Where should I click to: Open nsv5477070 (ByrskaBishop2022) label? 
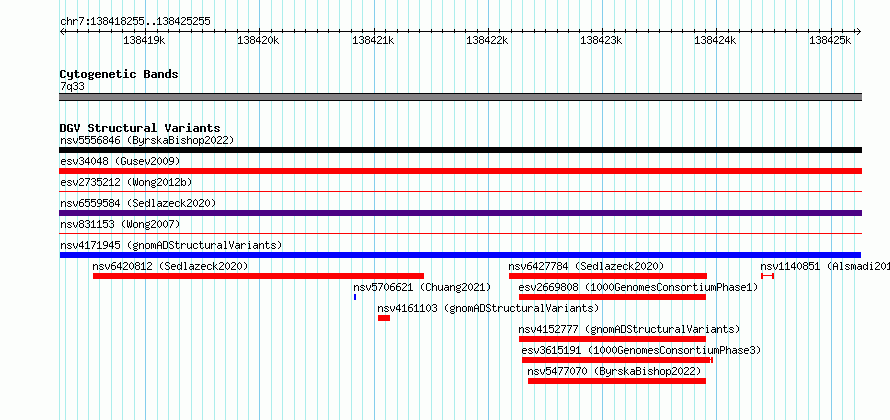(x=615, y=371)
